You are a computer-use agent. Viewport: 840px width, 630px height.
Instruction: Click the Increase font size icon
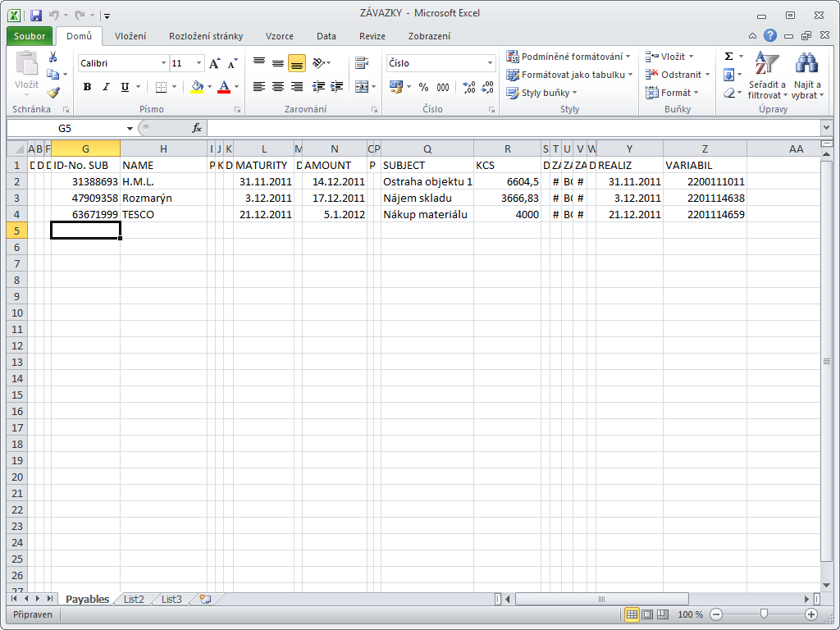click(214, 63)
